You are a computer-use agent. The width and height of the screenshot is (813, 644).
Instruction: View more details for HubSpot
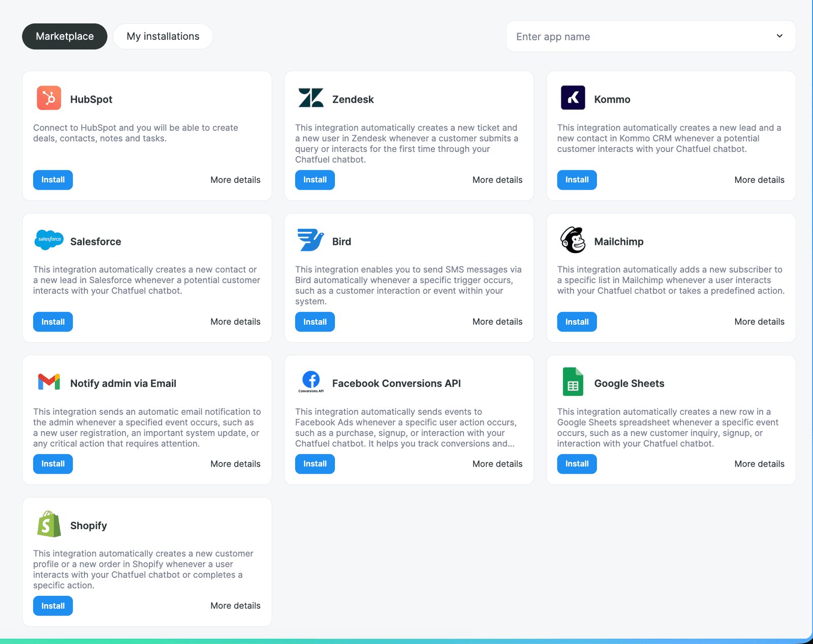[235, 180]
